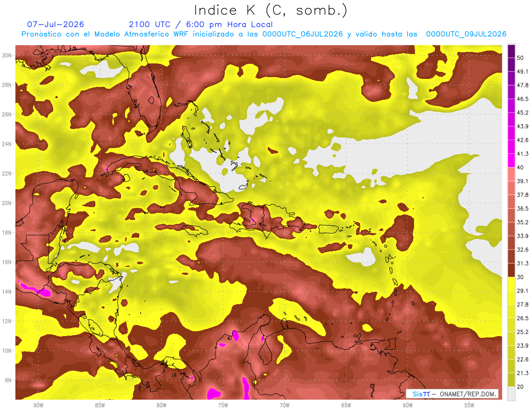Select the light gray swatch below 20
The height and width of the screenshot is (411, 532).
pyautogui.click(x=511, y=394)
